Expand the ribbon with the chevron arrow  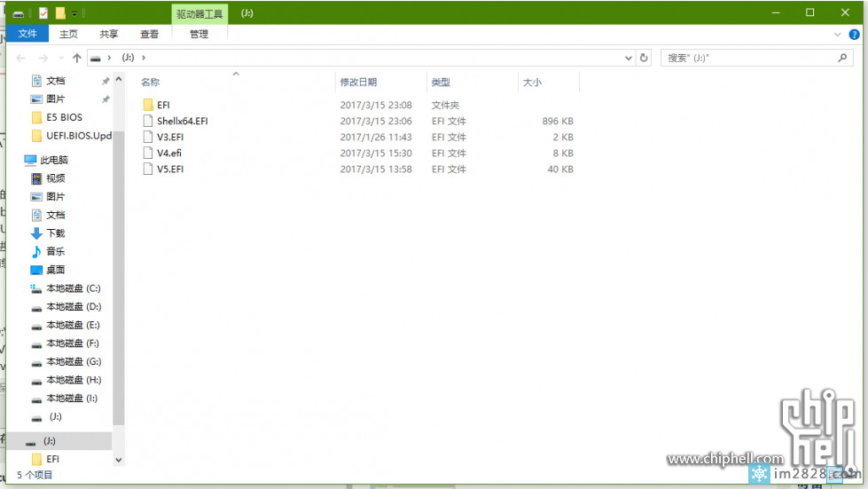(839, 34)
